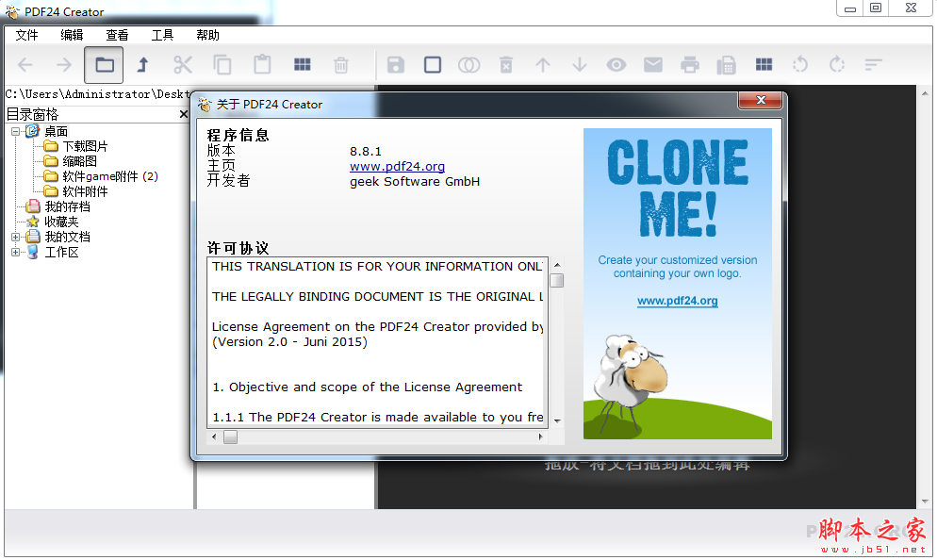Screen dimensions: 937x560
Task: Minimize the PDF24 Creator window
Action: point(849,8)
